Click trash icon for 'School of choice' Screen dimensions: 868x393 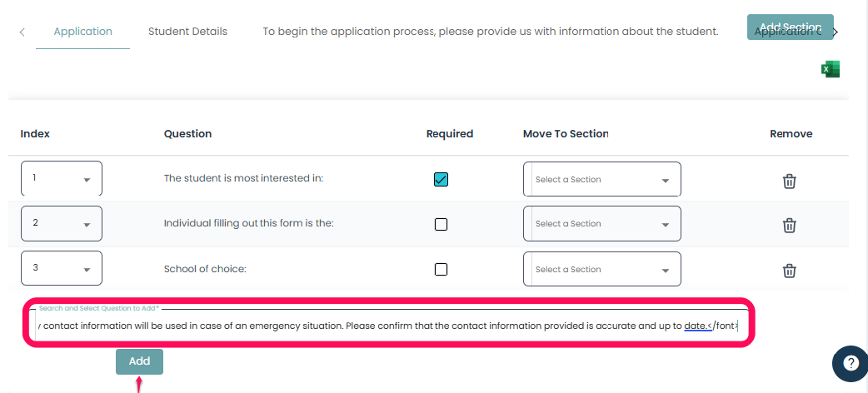coord(790,270)
